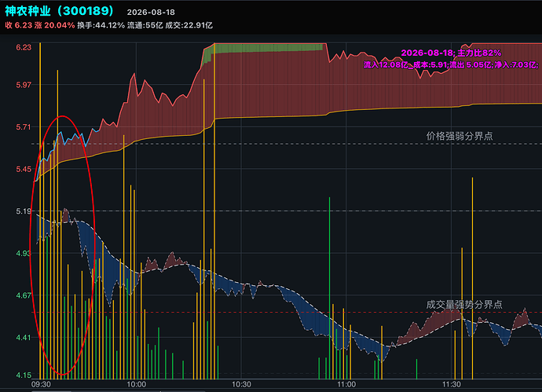Click the 5.45 price axis label
542x392 pixels.
(x=24, y=170)
